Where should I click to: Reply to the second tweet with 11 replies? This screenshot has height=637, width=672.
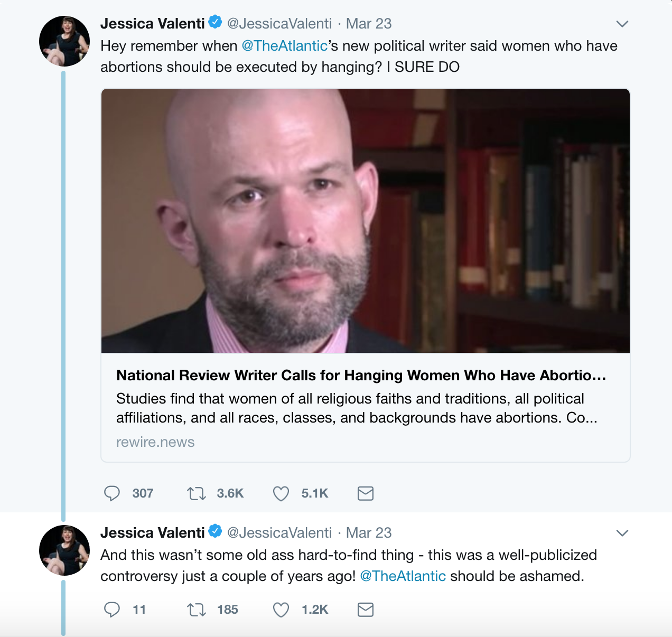click(112, 610)
